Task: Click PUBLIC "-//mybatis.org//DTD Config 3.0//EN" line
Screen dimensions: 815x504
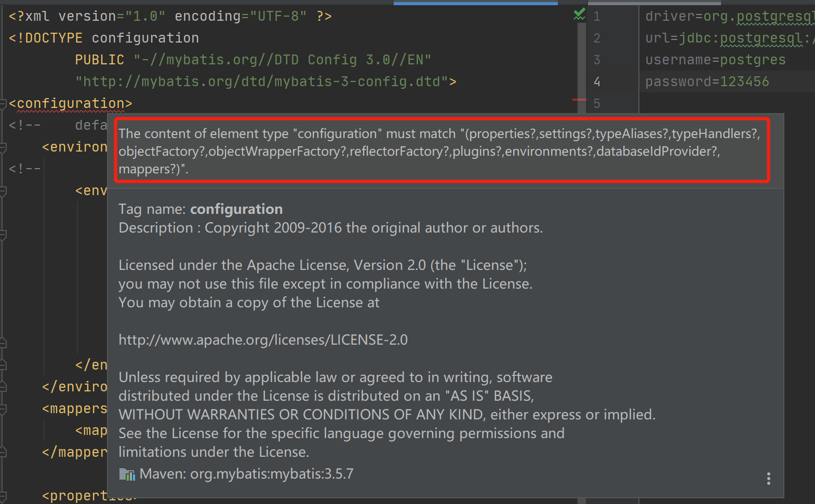Action: 253,60
